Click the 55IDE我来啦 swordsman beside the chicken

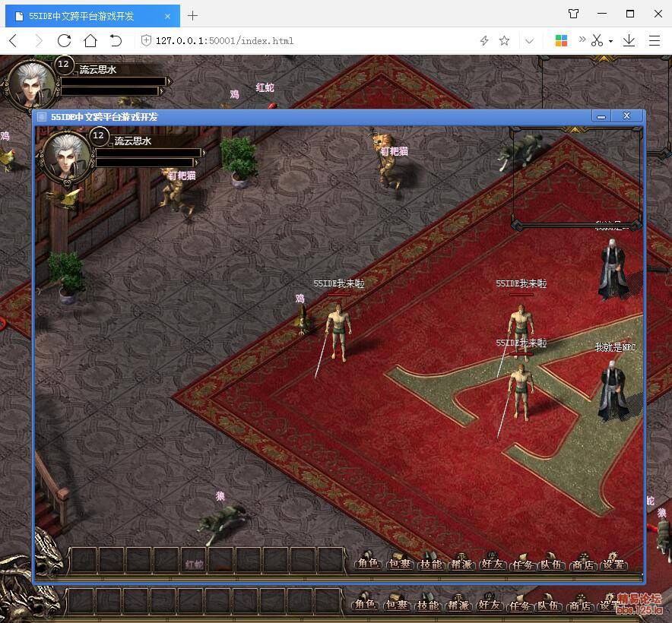tap(338, 333)
